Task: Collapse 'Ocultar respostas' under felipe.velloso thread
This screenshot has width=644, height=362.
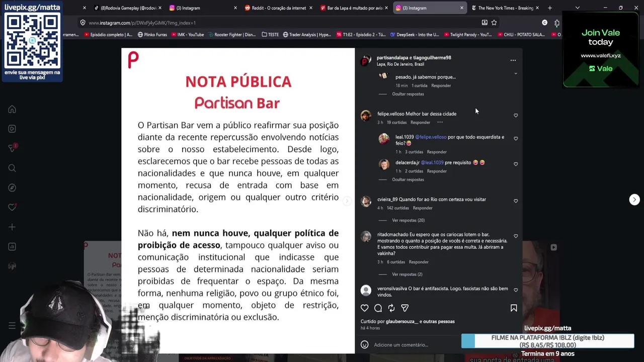Action: pos(408,179)
